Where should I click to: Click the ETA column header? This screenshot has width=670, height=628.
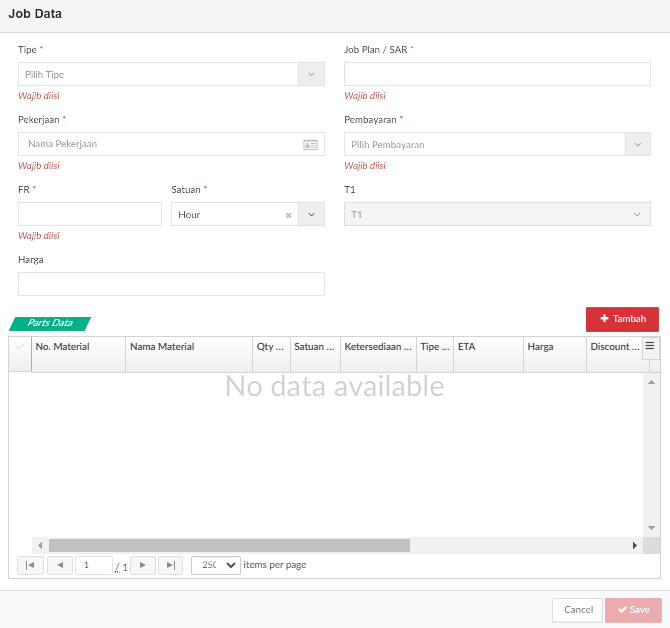[488, 354]
